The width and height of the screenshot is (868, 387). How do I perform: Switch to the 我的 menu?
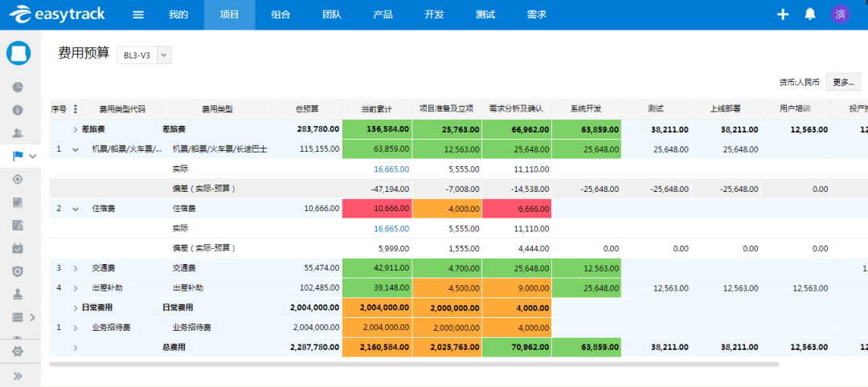(x=178, y=15)
